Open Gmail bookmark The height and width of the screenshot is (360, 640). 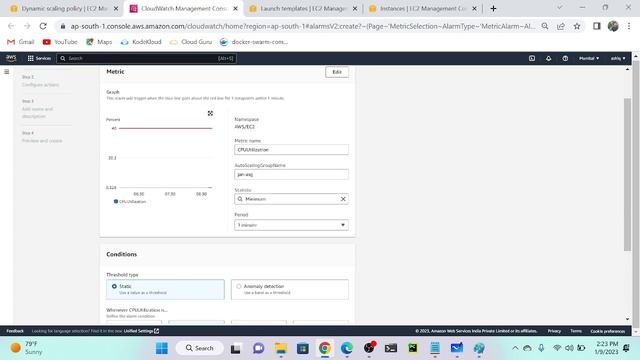pos(21,42)
